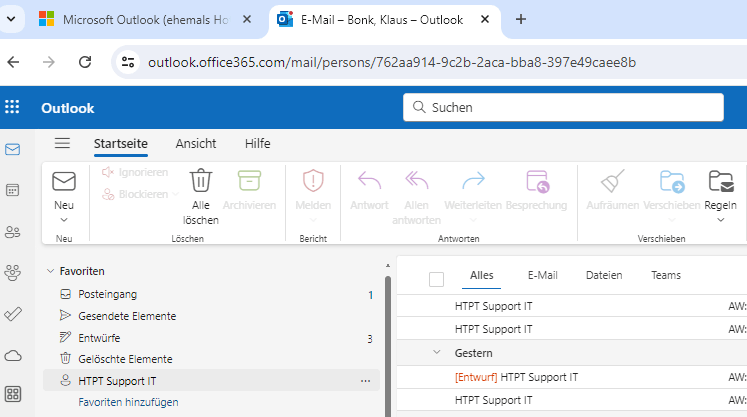This screenshot has height=417, width=747.
Task: Select the Teams filter tab
Action: (x=666, y=275)
